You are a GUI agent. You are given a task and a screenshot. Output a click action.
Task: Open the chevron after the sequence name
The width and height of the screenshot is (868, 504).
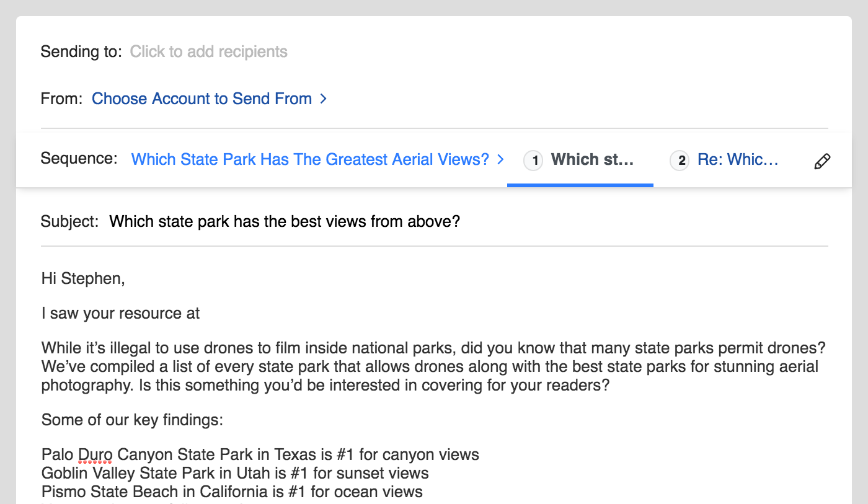[x=501, y=159]
